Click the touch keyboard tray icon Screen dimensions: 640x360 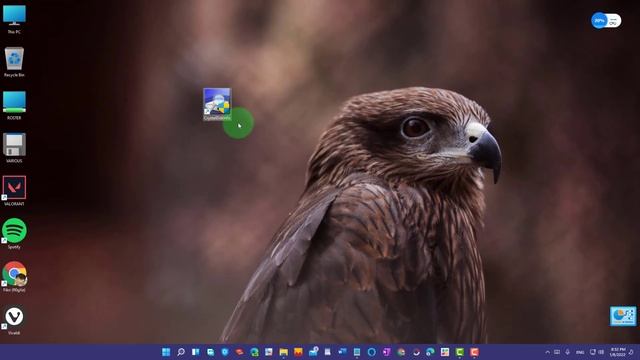[557, 352]
